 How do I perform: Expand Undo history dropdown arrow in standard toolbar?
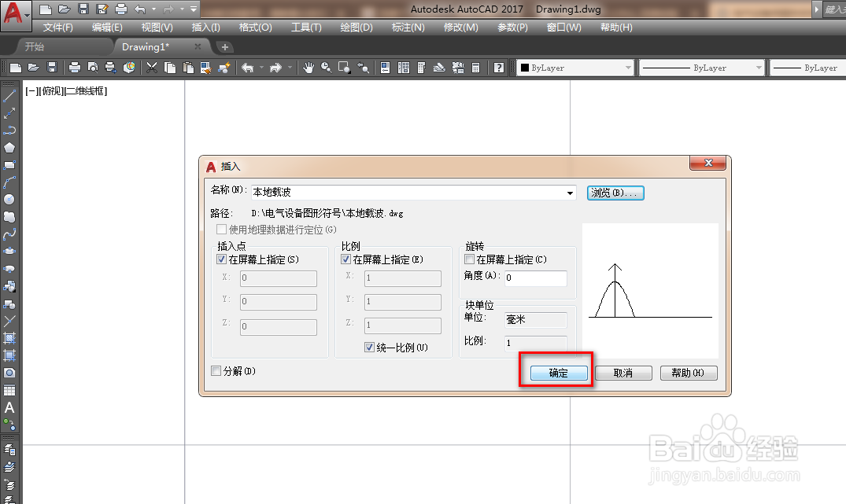pyautogui.click(x=262, y=68)
